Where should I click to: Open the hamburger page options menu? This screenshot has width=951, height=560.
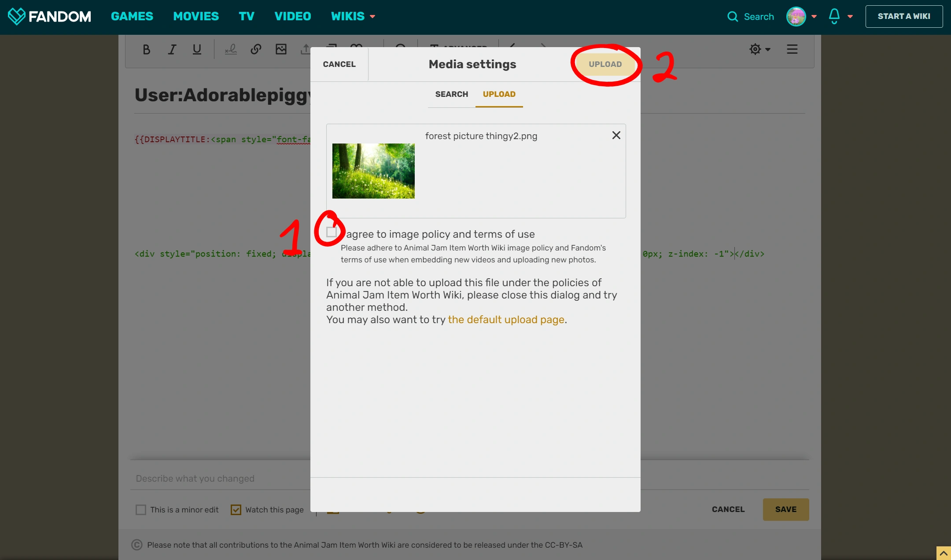[x=792, y=49]
